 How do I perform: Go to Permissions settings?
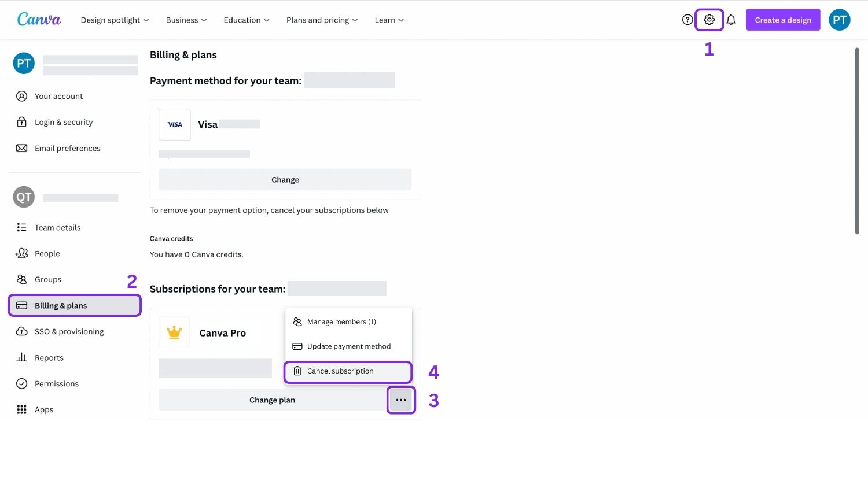coord(75,383)
